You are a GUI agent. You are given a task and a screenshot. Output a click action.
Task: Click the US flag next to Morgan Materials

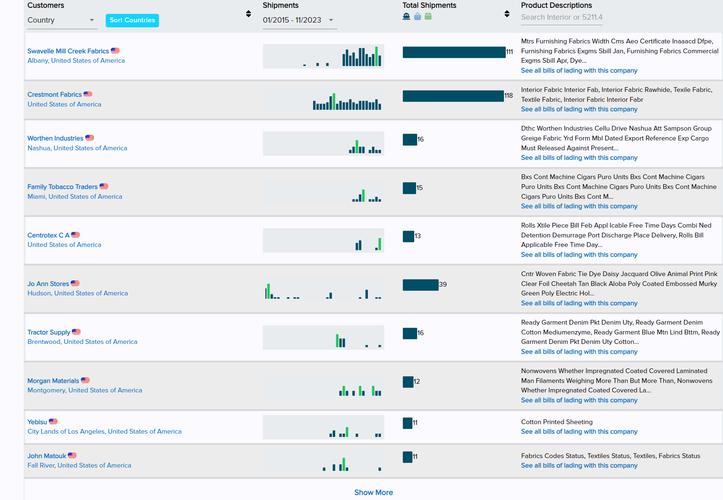85,380
